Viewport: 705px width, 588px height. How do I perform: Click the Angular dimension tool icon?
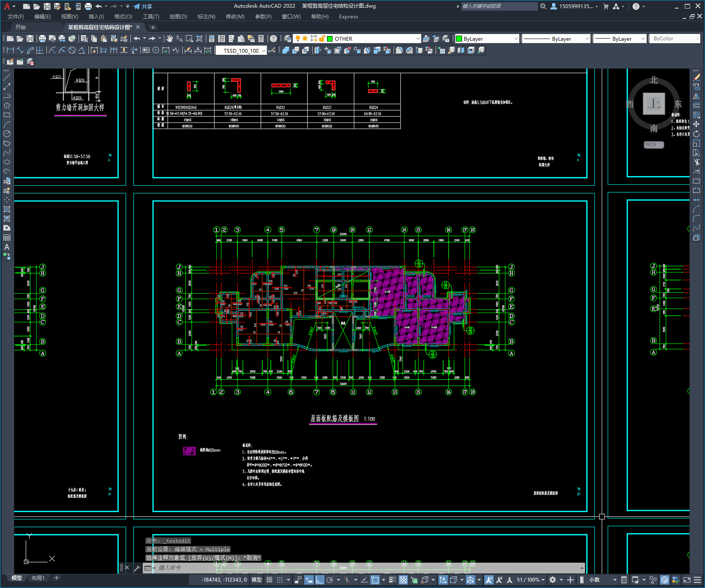coord(81,50)
